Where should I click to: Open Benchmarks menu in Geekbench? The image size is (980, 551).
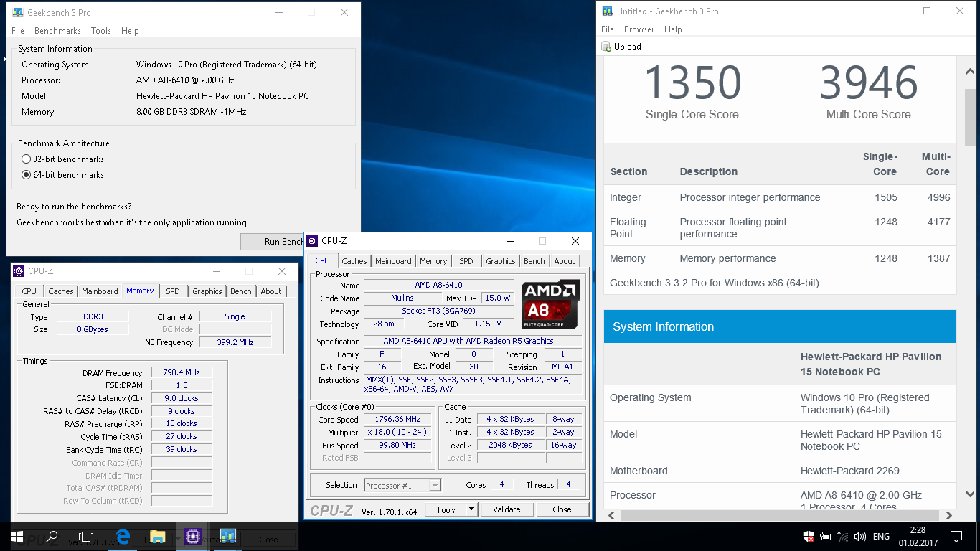pos(57,31)
